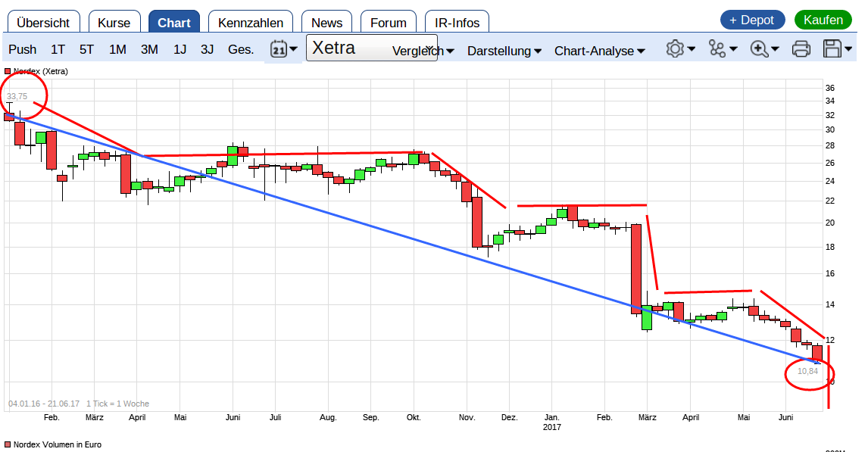
Task: Open the calendar date range picker
Action: pos(283,50)
